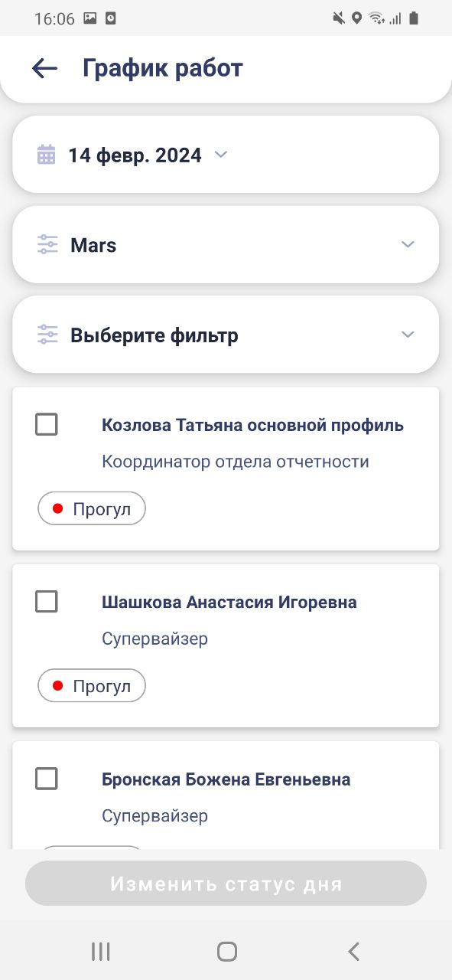452x980 pixels.
Task: Select the Шашкова Анастасия Игоревна checkbox
Action: [47, 602]
